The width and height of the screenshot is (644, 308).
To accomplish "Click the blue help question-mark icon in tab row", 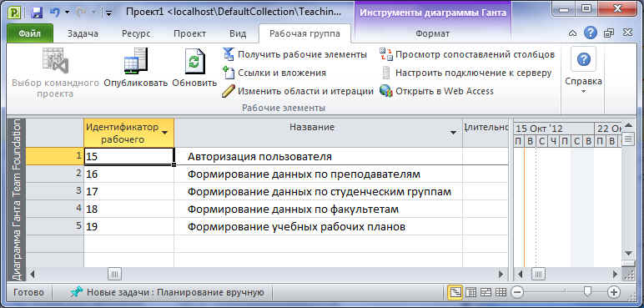I will (591, 33).
